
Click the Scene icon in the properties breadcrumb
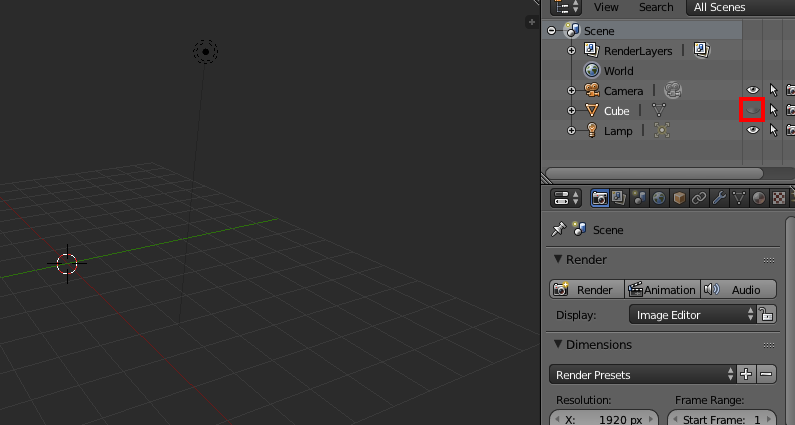(580, 229)
